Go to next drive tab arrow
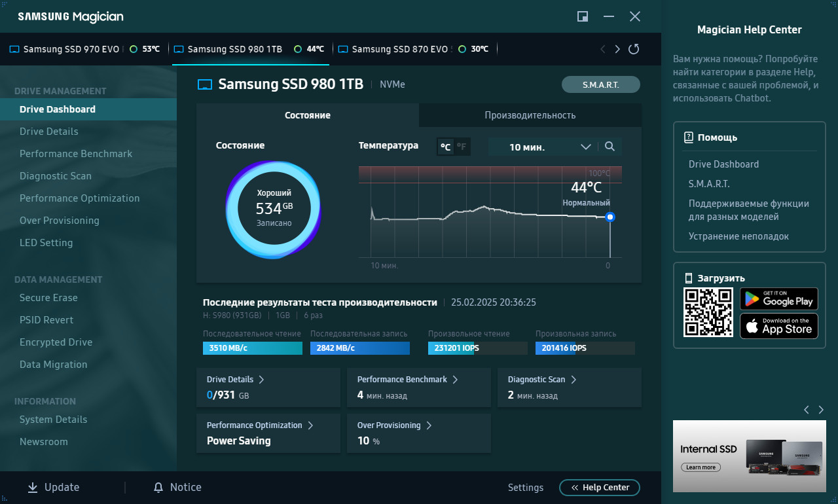This screenshot has width=838, height=504. click(x=617, y=49)
